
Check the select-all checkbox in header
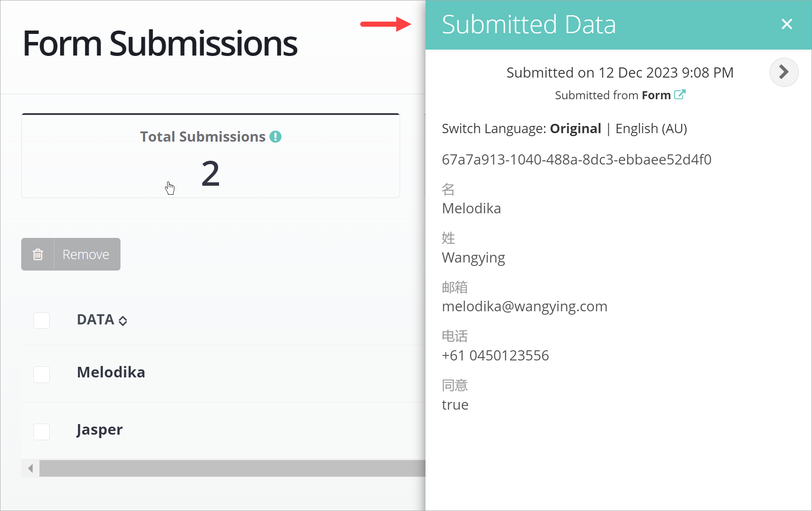pyautogui.click(x=42, y=320)
